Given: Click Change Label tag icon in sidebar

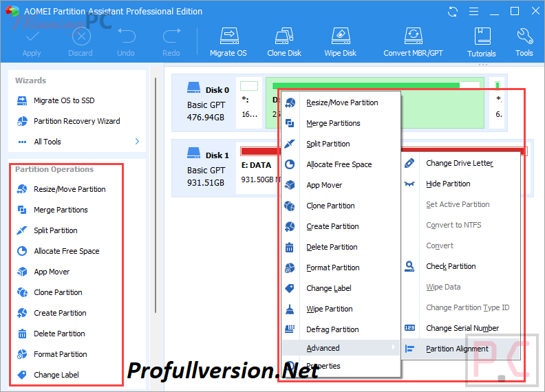Looking at the screenshot, I should coord(22,375).
